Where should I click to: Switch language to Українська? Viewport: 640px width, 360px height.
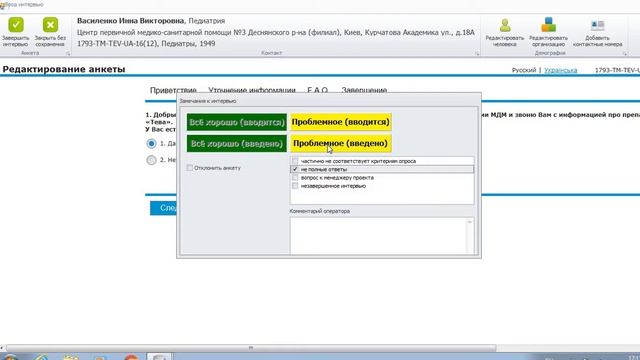point(560,70)
